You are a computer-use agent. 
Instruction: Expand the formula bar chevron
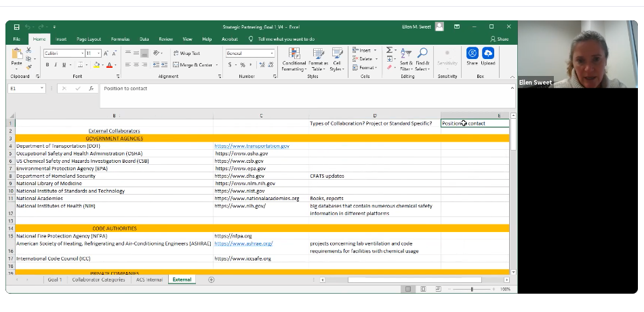512,88
